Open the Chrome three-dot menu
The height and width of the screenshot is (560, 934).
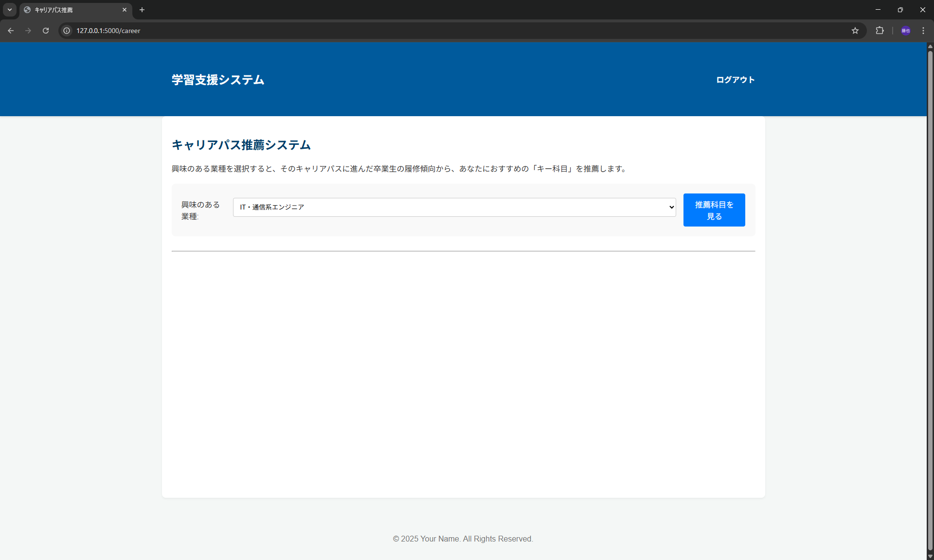click(923, 31)
